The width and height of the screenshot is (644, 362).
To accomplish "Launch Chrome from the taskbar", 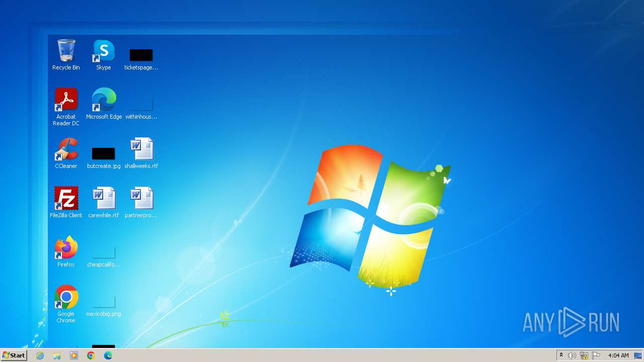I will (91, 355).
